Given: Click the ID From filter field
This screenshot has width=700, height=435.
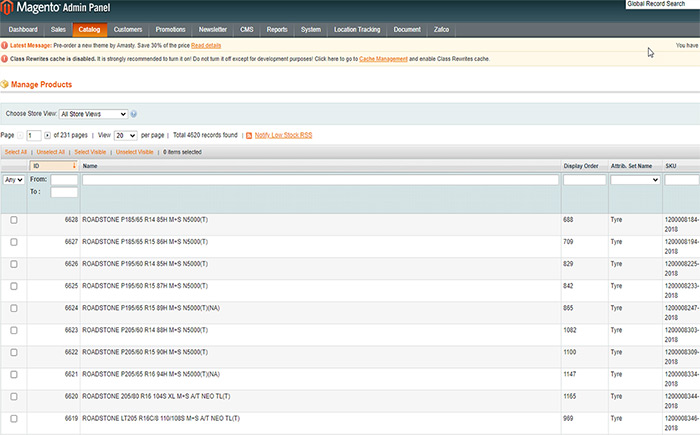Looking at the screenshot, I should click(x=64, y=180).
